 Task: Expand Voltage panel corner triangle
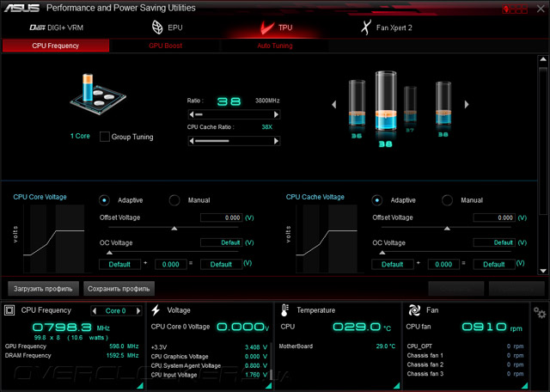(x=269, y=386)
